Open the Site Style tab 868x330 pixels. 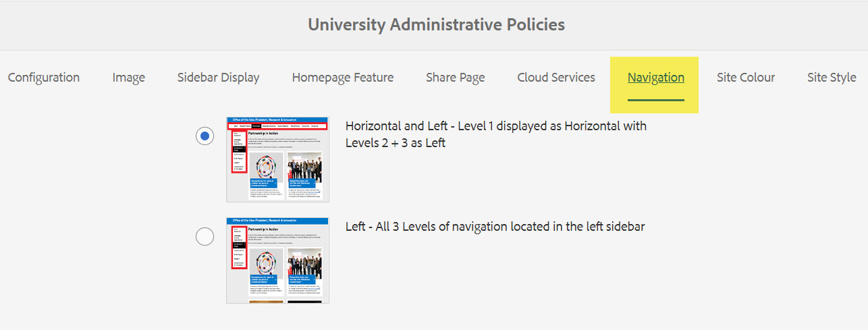point(832,78)
